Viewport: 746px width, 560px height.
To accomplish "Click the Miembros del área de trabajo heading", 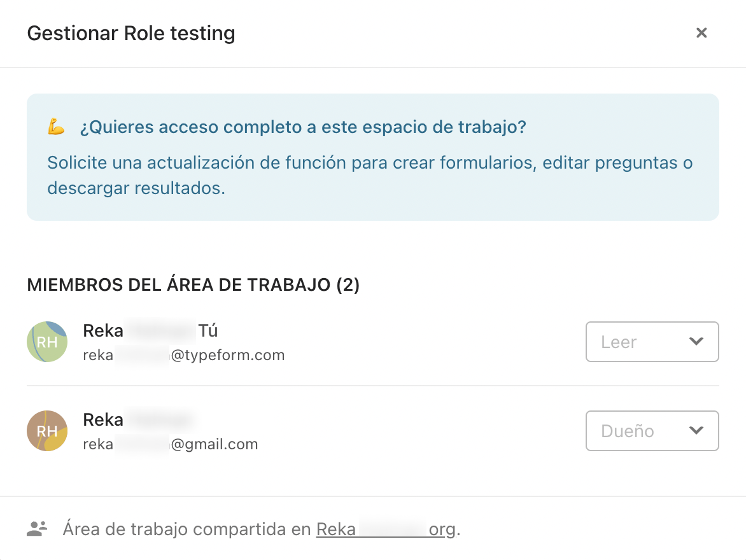I will point(193,284).
